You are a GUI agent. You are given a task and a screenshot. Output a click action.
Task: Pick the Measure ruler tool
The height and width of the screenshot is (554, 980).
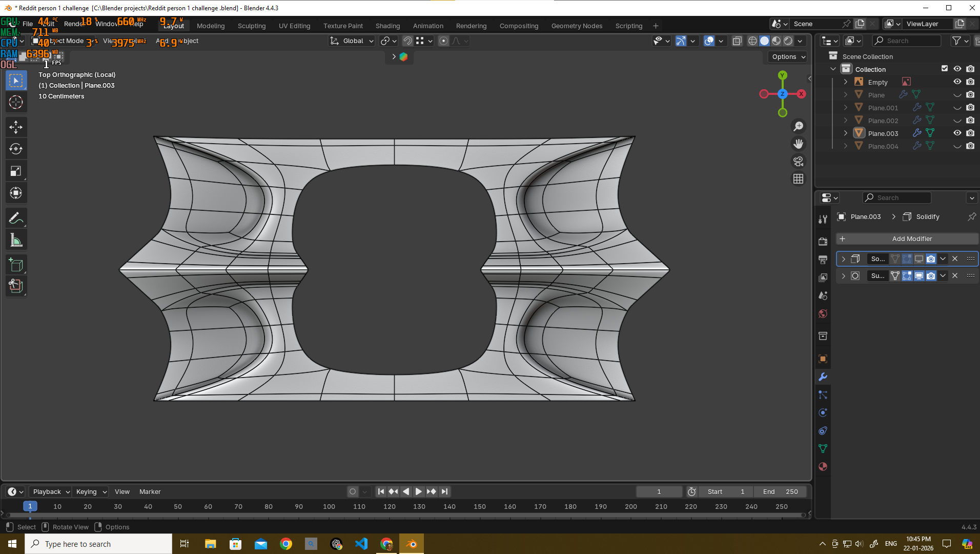tap(16, 240)
